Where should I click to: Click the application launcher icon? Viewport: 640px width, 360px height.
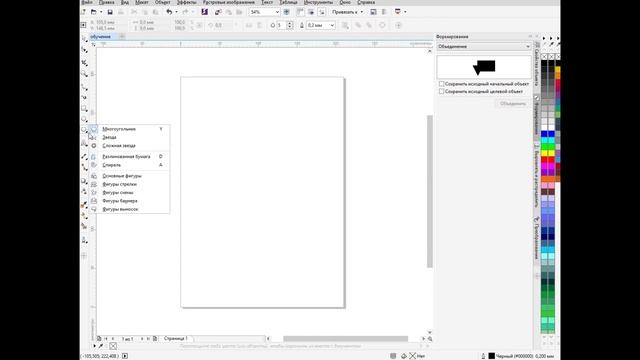coord(398,12)
